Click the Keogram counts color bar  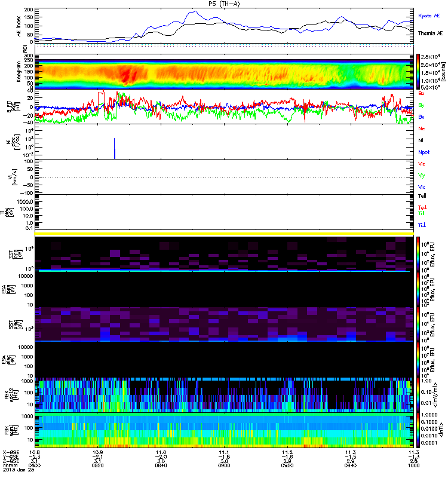coord(418,72)
